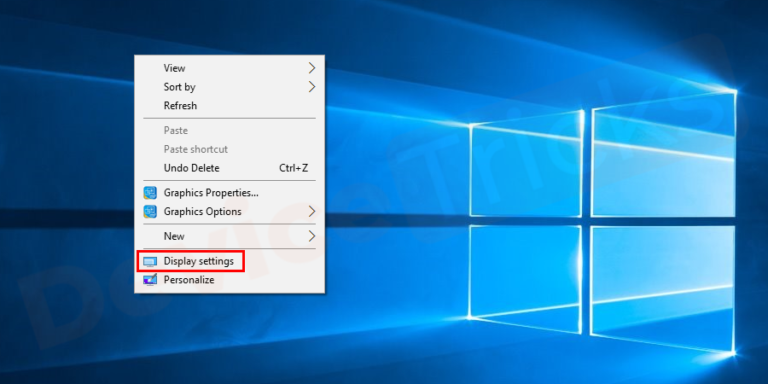Click the Graphics Options icon

(x=150, y=212)
